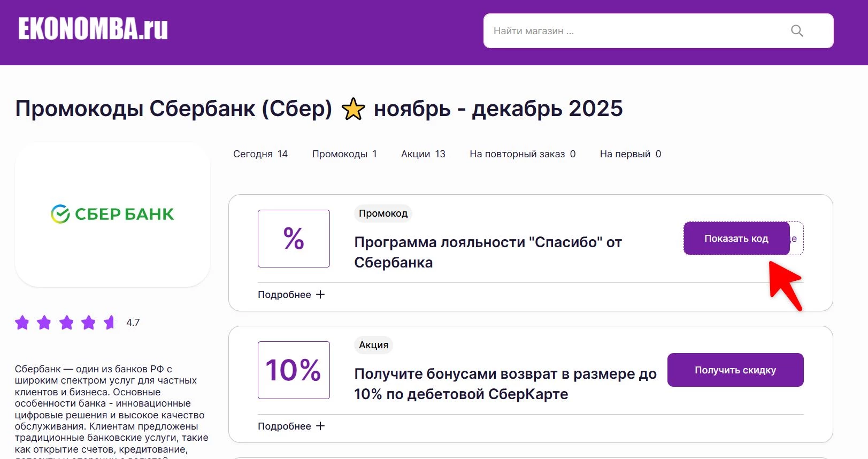Click the 4.7 rating value
Image resolution: width=868 pixels, height=459 pixels.
[x=133, y=323]
